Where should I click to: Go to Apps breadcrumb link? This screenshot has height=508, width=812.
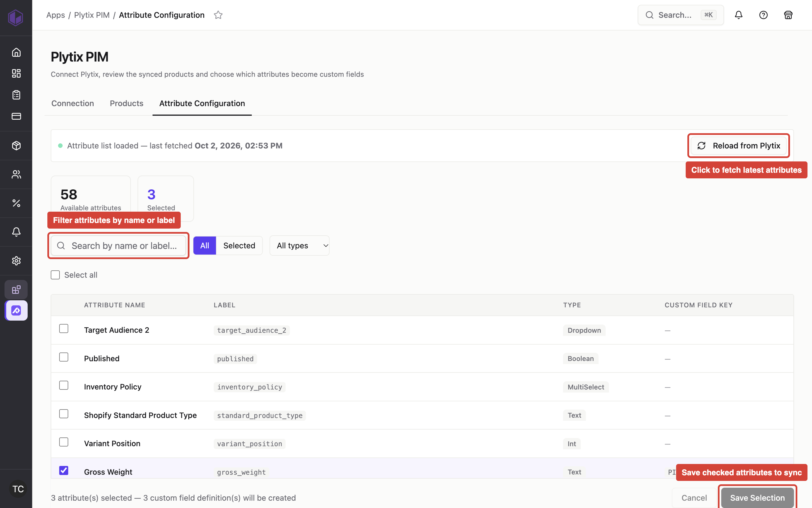tap(56, 15)
